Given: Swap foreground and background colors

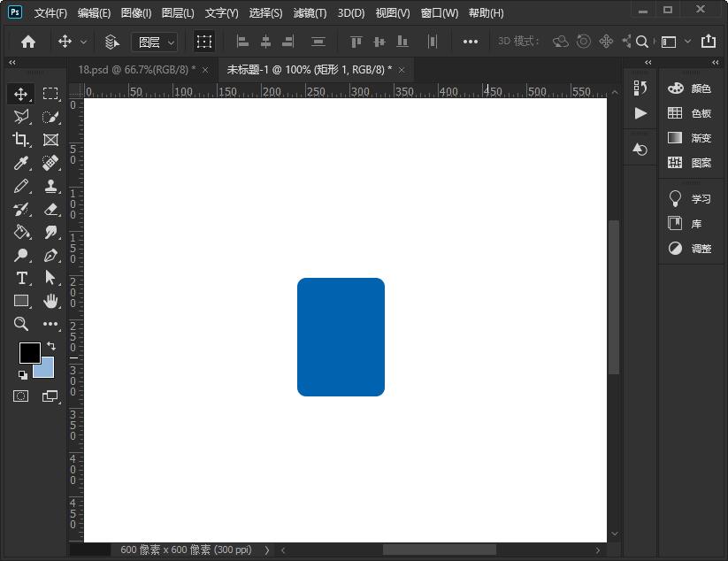Looking at the screenshot, I should click(51, 345).
